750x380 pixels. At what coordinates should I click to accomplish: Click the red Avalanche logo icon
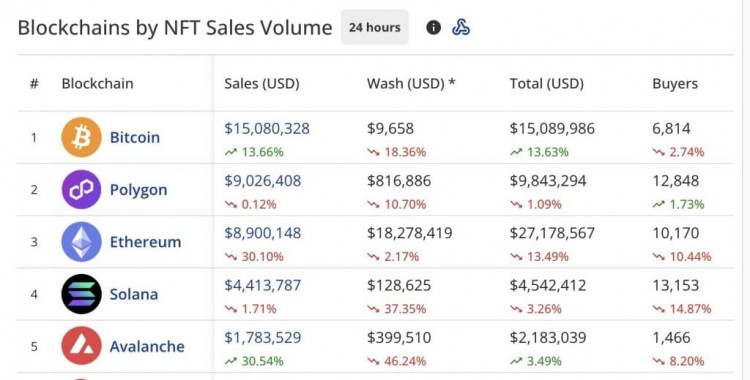point(81,346)
